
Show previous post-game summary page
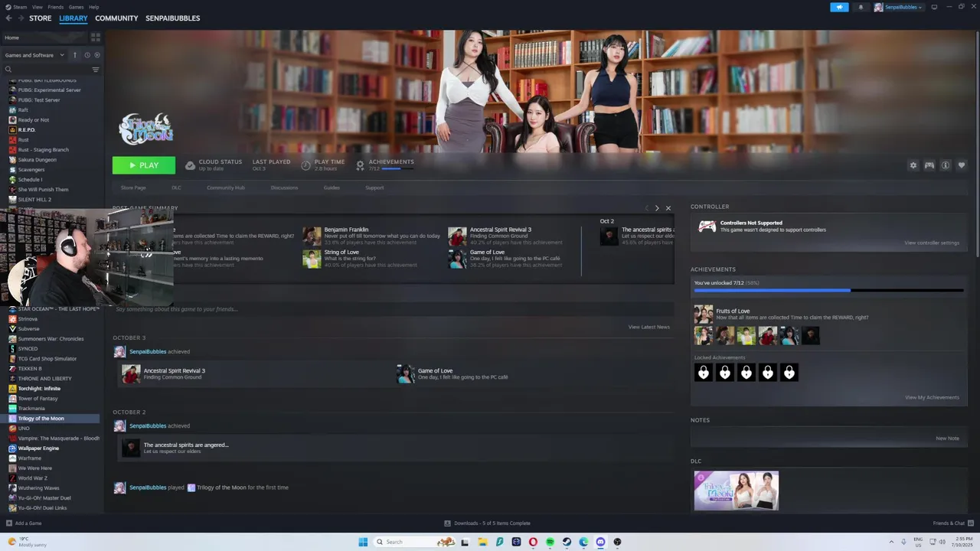click(646, 208)
